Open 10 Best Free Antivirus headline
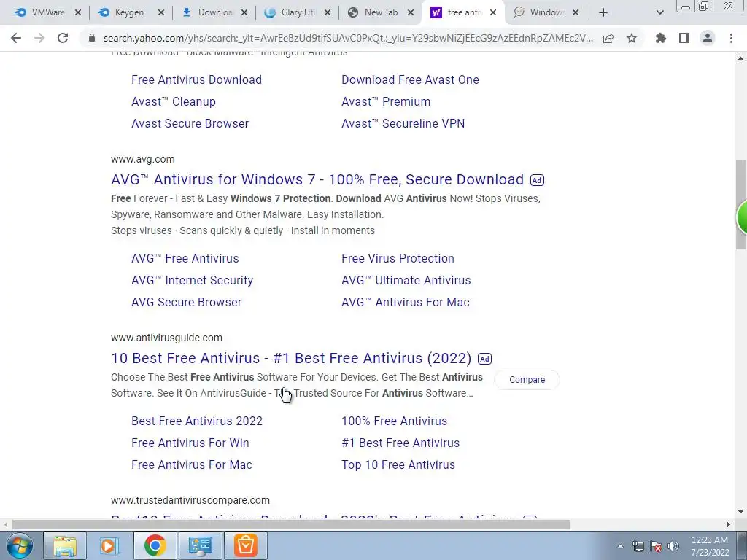 291,358
